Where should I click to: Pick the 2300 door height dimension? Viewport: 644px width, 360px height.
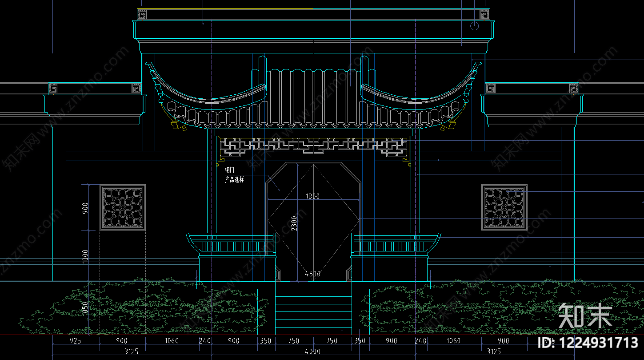pyautogui.click(x=294, y=223)
